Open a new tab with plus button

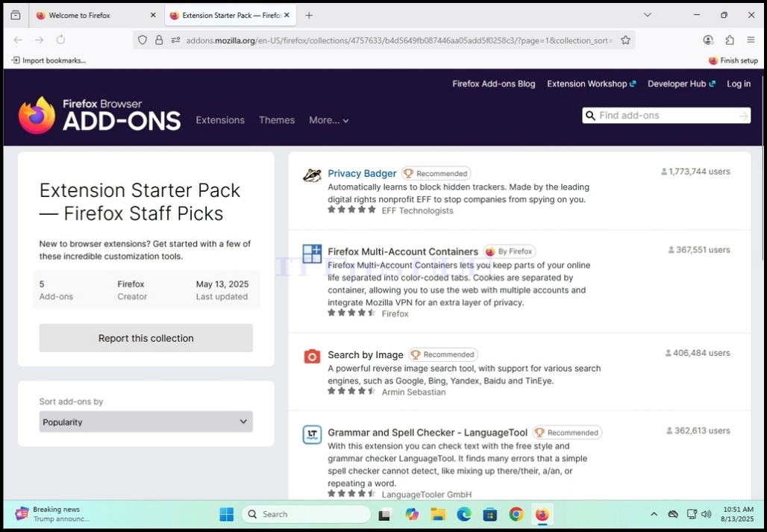click(x=309, y=15)
